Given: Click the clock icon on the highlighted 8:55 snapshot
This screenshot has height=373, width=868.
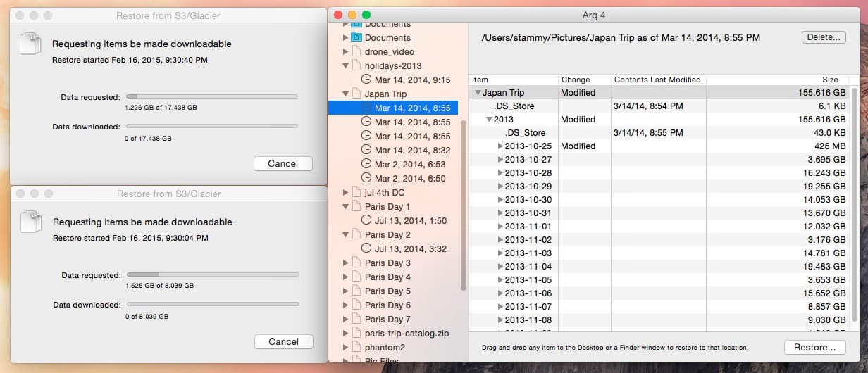Looking at the screenshot, I should (366, 108).
